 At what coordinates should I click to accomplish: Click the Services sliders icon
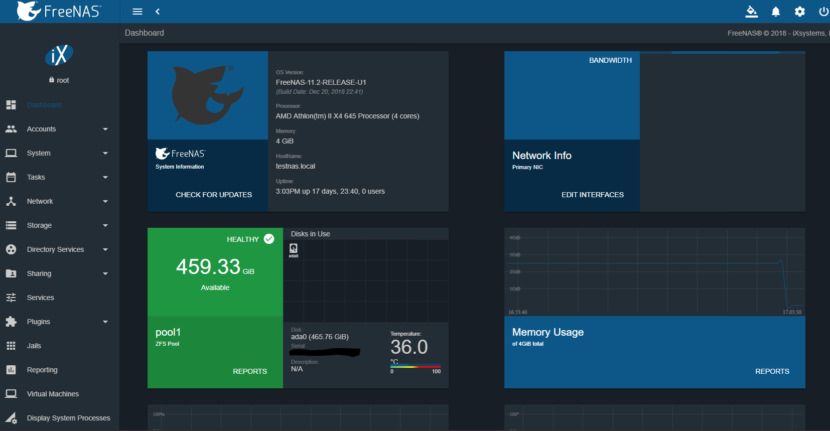11,298
